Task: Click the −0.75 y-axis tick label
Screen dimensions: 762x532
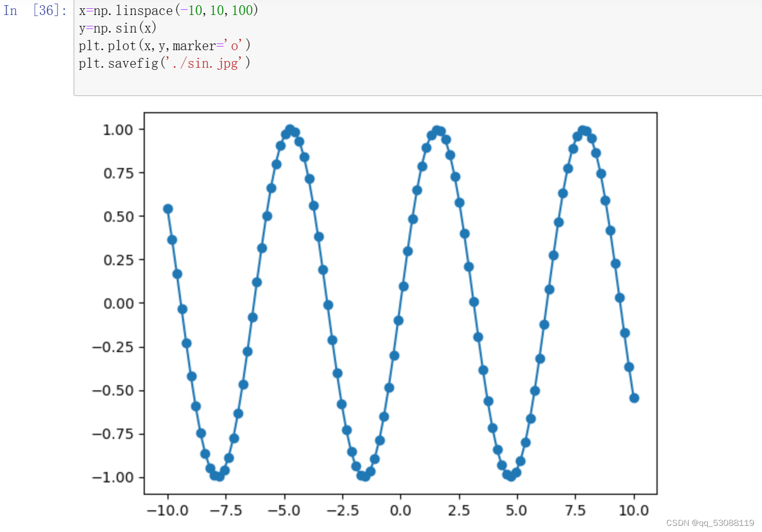Action: point(113,434)
